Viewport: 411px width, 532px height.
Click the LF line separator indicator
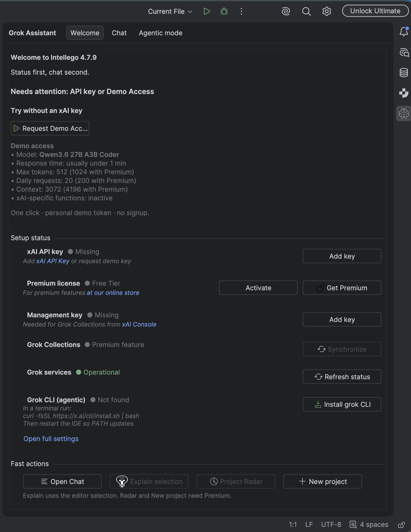coord(309,525)
